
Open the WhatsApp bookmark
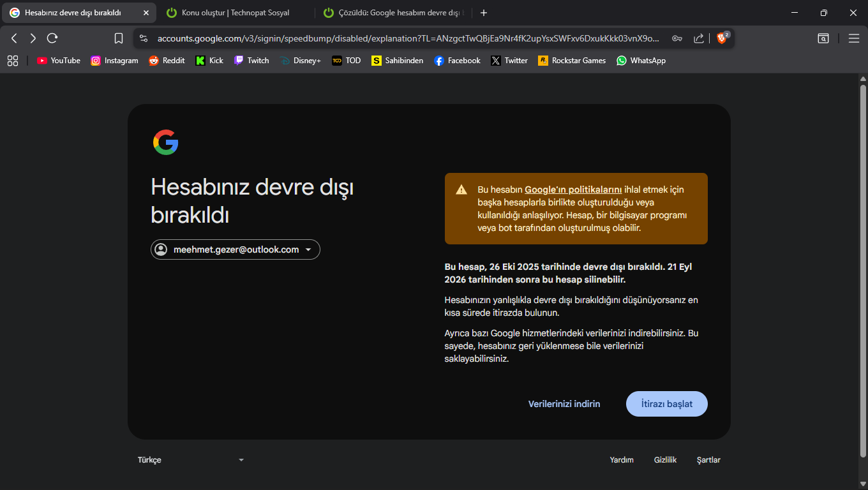coord(641,61)
